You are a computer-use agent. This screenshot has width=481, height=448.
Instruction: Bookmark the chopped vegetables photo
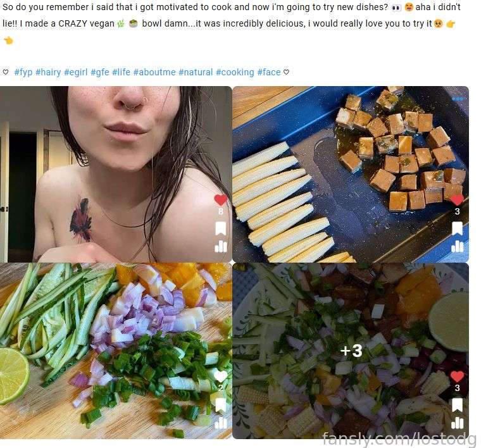click(x=220, y=405)
